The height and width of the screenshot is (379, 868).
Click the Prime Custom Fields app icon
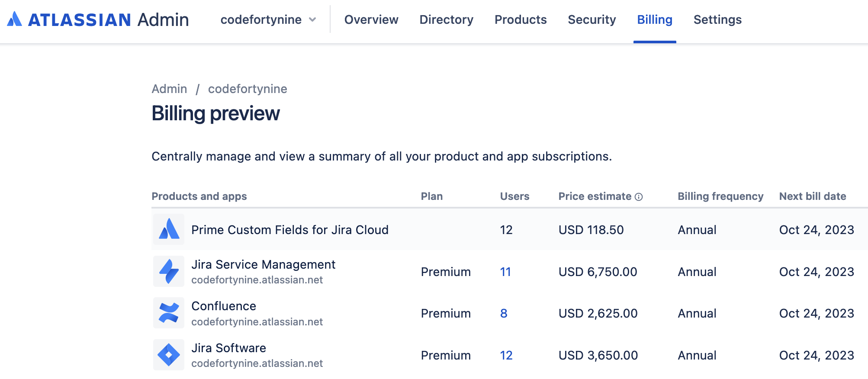tap(169, 229)
